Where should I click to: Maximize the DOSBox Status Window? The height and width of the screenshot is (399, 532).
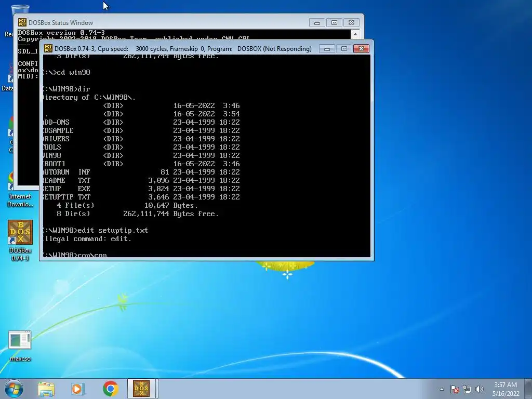tap(334, 23)
